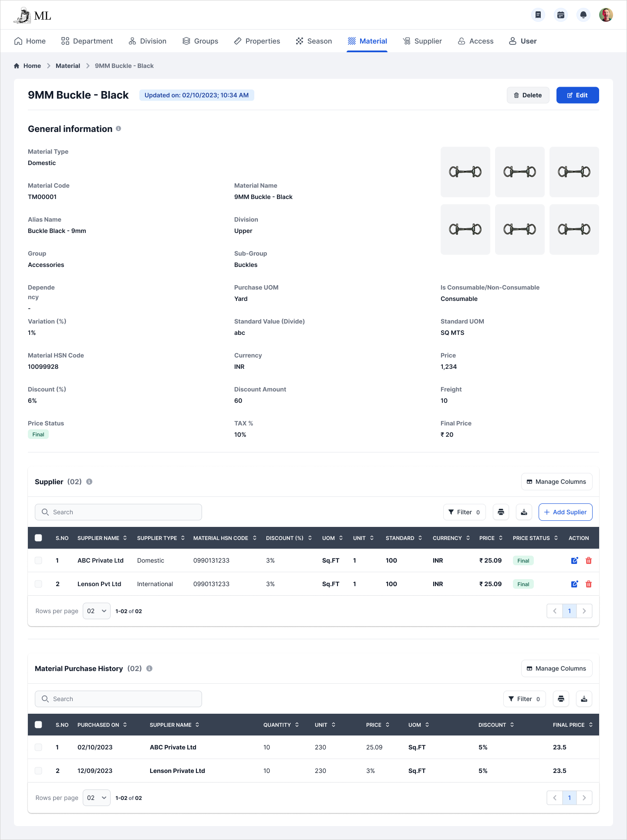627x840 pixels.
Task: Tick the 02/10/2023 purchase row checkbox
Action: 38,747
